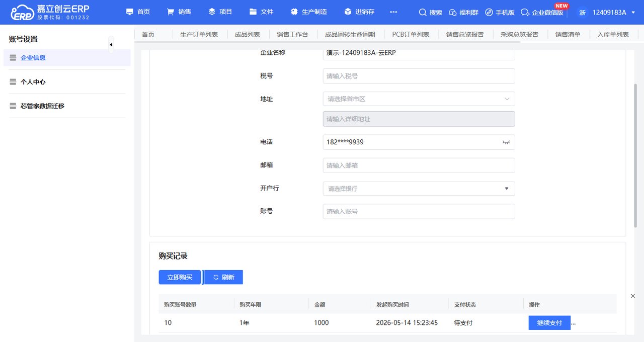
Task: Click the 税号 input field
Action: 419,76
